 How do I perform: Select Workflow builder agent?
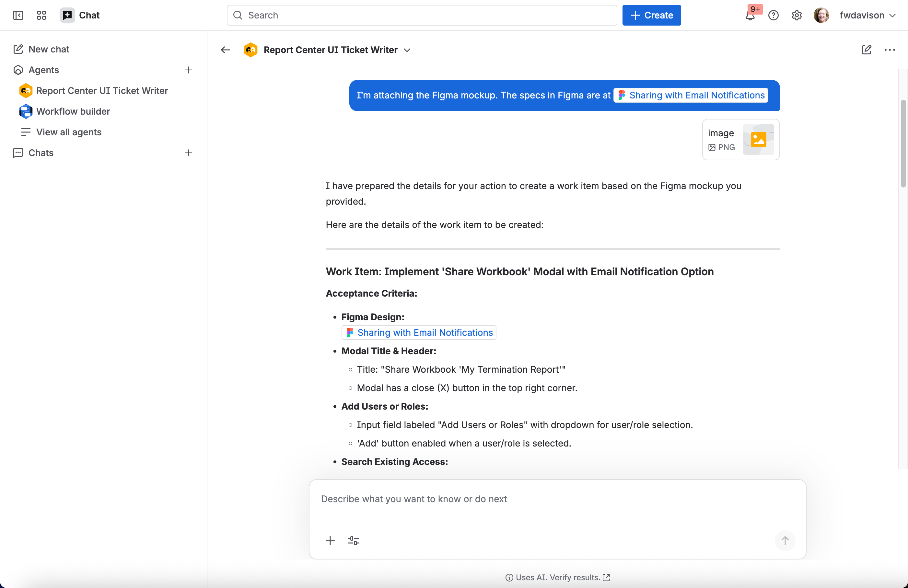pyautogui.click(x=73, y=111)
